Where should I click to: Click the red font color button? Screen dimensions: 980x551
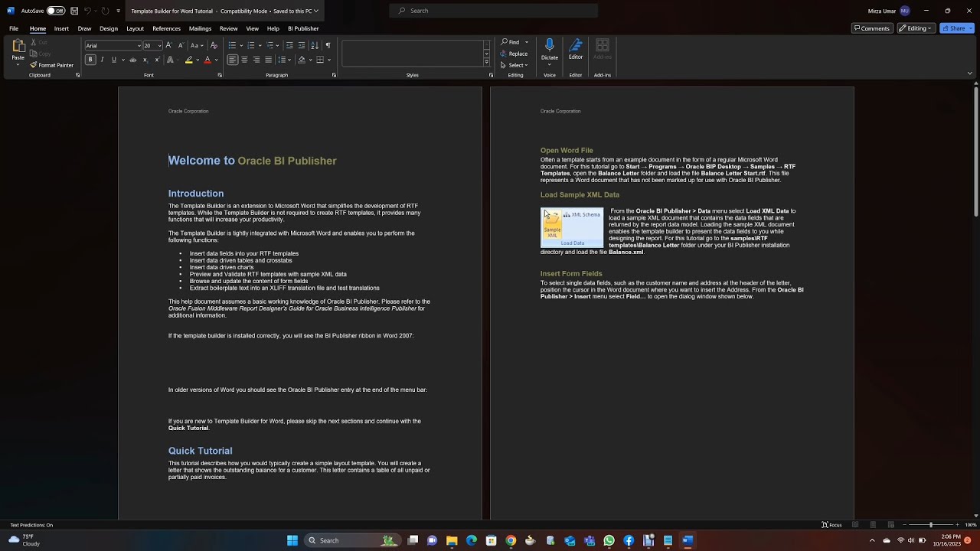(207, 60)
